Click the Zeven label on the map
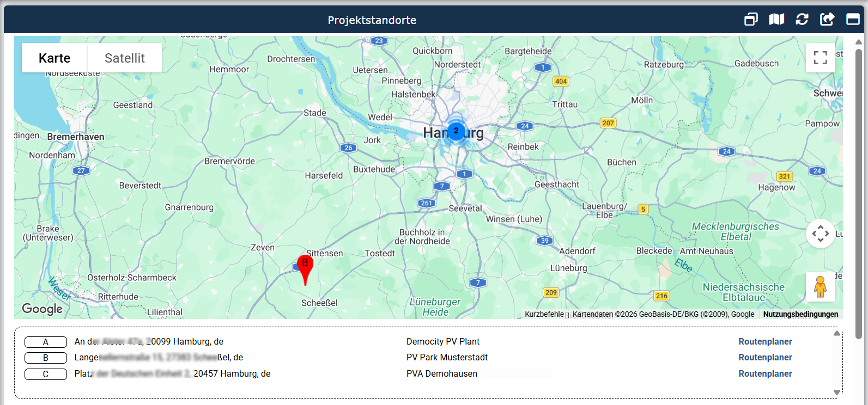 263,247
